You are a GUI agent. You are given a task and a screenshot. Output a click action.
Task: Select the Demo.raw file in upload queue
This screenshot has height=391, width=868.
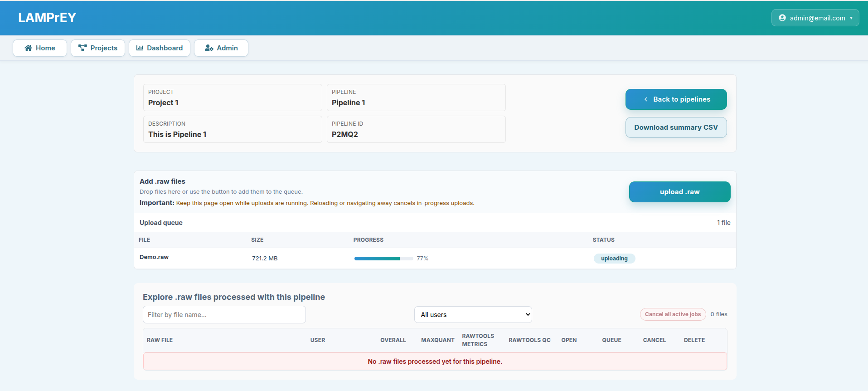(154, 257)
